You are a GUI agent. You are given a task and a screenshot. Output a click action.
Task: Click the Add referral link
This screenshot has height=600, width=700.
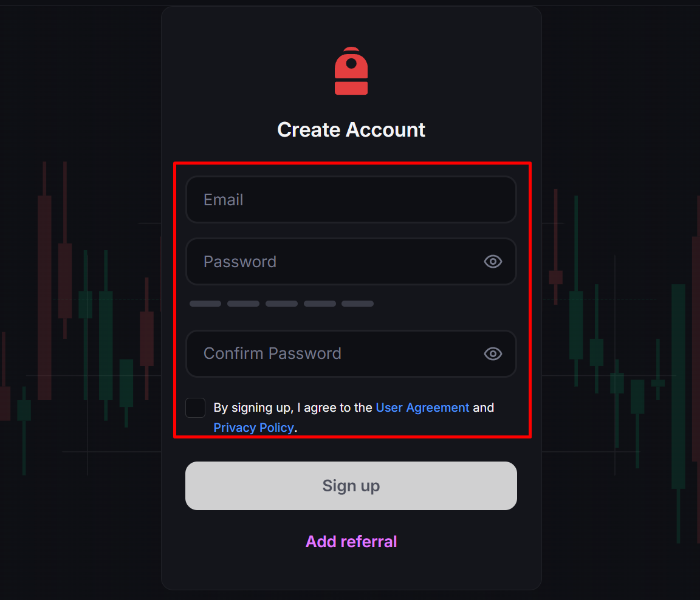pyautogui.click(x=351, y=541)
